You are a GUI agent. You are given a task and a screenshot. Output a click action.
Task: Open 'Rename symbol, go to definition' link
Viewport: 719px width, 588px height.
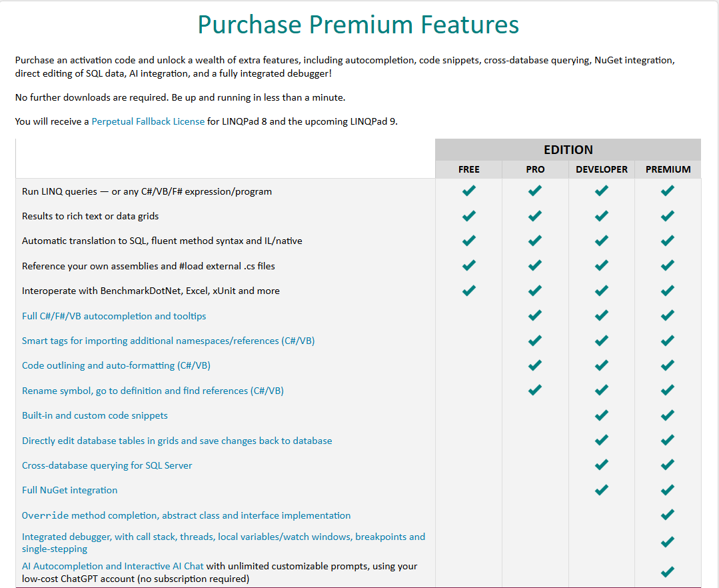point(153,391)
